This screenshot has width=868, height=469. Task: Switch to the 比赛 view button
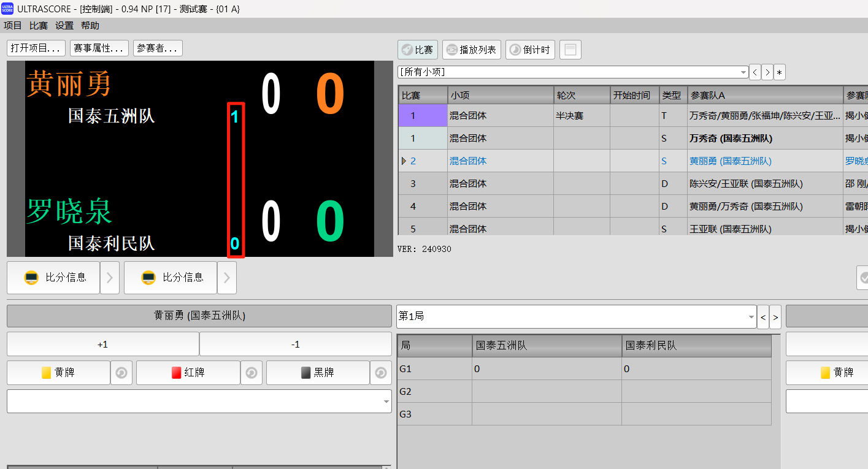417,50
